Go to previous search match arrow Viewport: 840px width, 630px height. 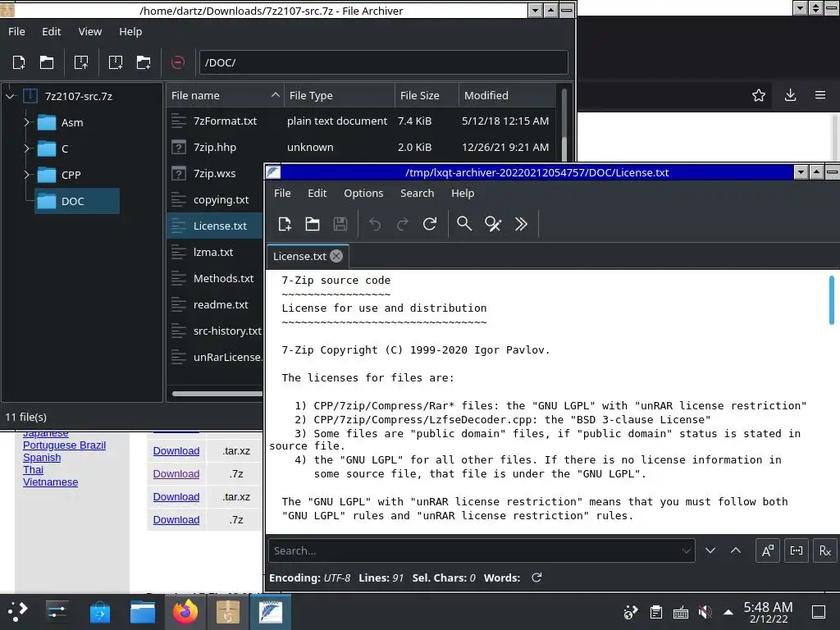[736, 550]
